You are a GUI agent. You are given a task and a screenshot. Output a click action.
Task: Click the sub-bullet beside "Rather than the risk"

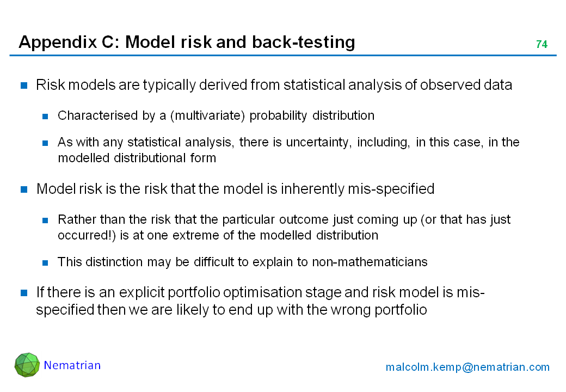pos(47,220)
